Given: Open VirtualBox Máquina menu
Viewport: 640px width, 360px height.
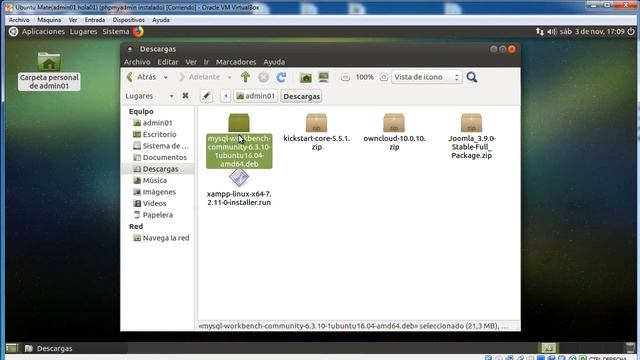Looking at the screenshot, I should (x=49, y=20).
